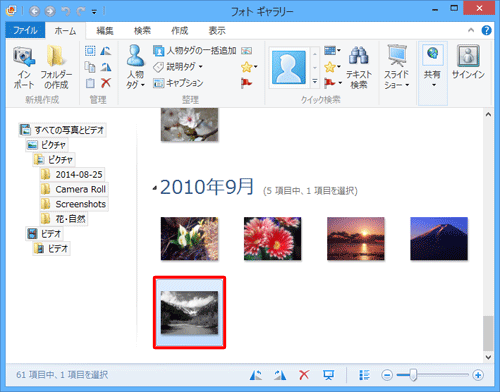Select the nested ビデオ folder

pyautogui.click(x=52, y=249)
